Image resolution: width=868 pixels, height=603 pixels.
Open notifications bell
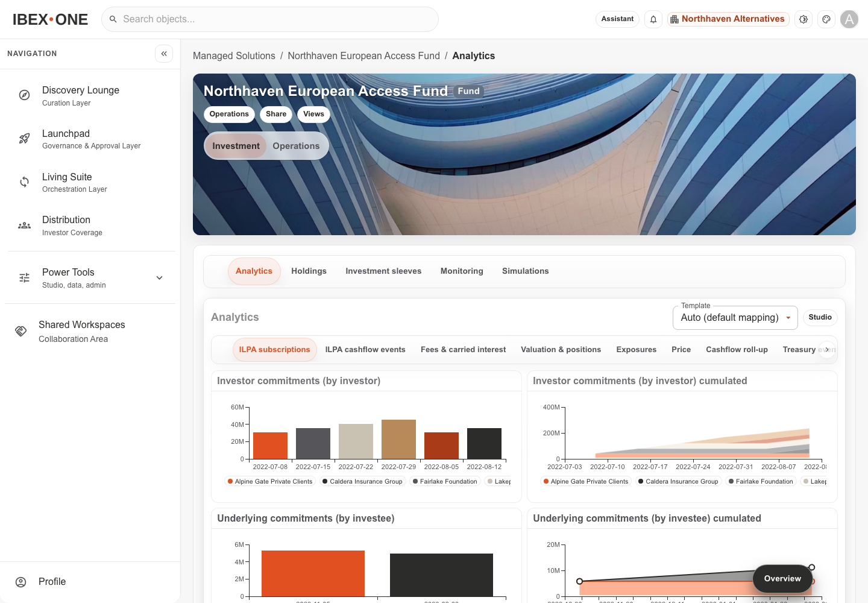click(653, 19)
